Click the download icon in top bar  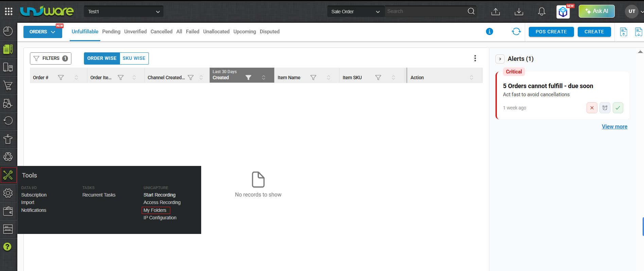click(519, 12)
